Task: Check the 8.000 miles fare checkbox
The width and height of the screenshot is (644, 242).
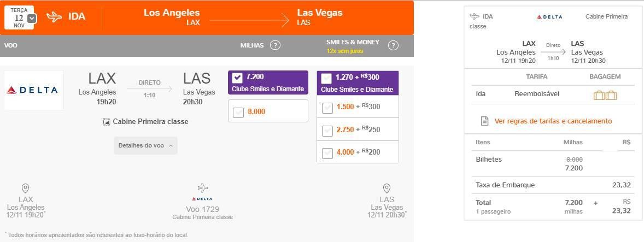Action: coord(238,113)
